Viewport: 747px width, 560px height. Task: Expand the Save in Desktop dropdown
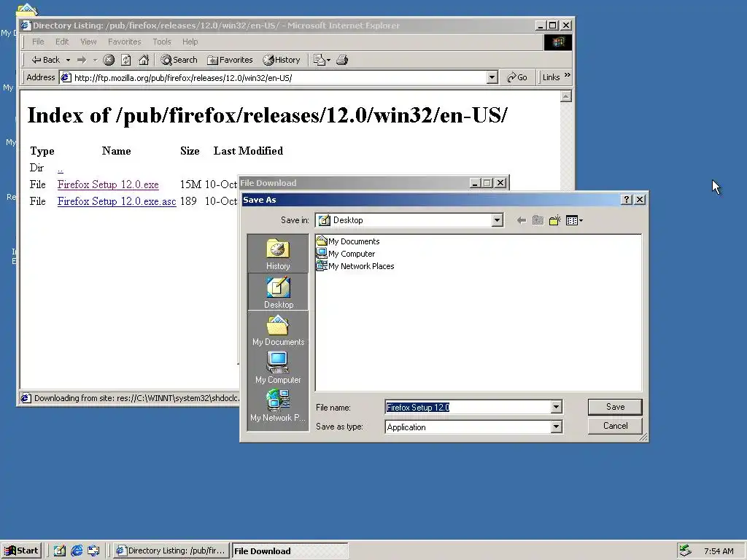tap(497, 220)
